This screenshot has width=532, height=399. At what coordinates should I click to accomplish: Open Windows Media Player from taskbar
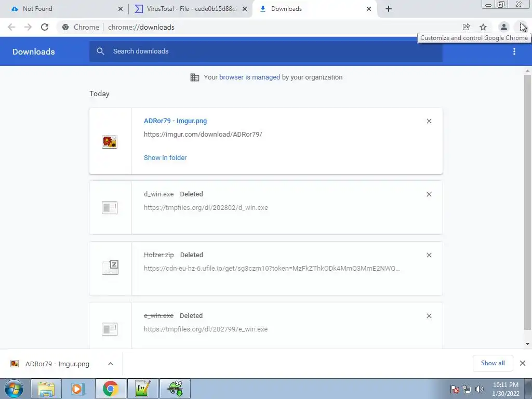(x=78, y=389)
